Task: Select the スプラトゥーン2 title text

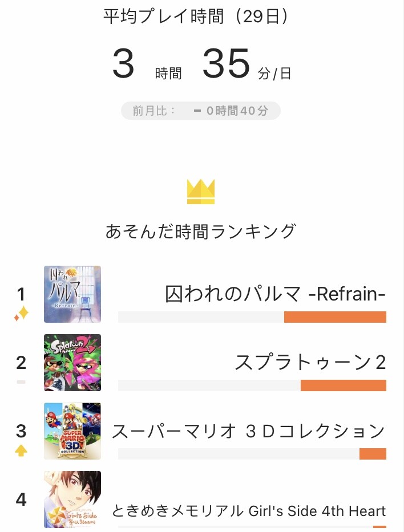Action: 310,362
